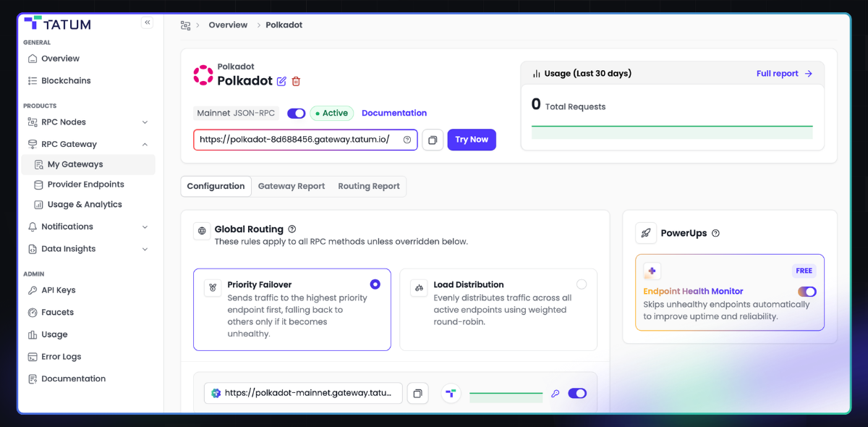This screenshot has height=427, width=868.
Task: Click the polkadot-mainnet endpoint URL field
Action: [303, 394]
